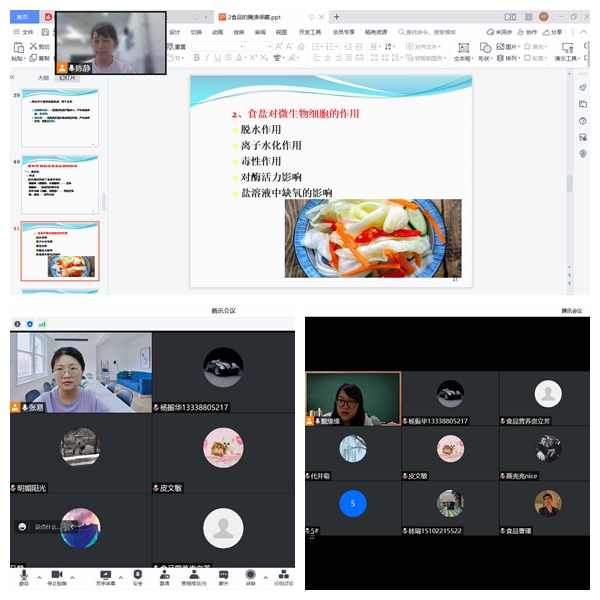The width and height of the screenshot is (600, 600).
Task: Open the chat icon in meeting toolbar
Action: coord(223,575)
